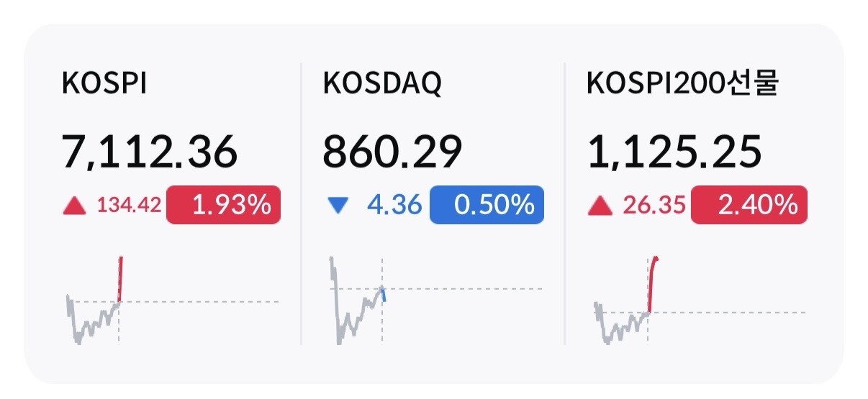
Task: Open the KOSPI200선물 mini sparkline chart
Action: coord(699,301)
